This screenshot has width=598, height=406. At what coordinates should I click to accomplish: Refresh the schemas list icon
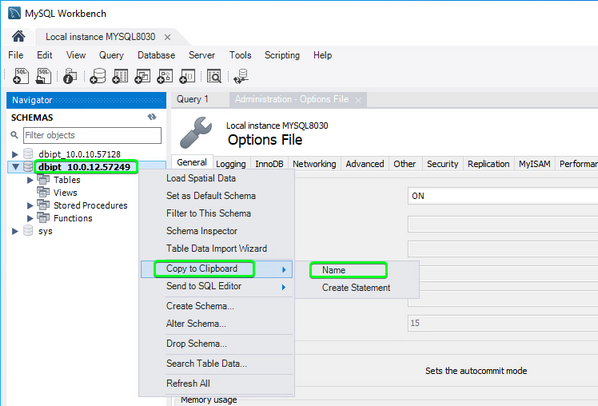pos(152,117)
